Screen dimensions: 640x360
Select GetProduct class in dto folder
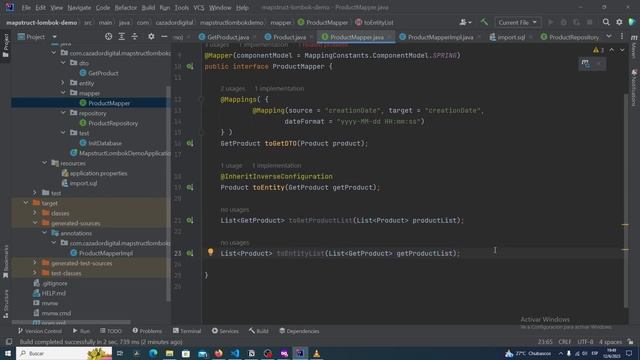[x=103, y=73]
